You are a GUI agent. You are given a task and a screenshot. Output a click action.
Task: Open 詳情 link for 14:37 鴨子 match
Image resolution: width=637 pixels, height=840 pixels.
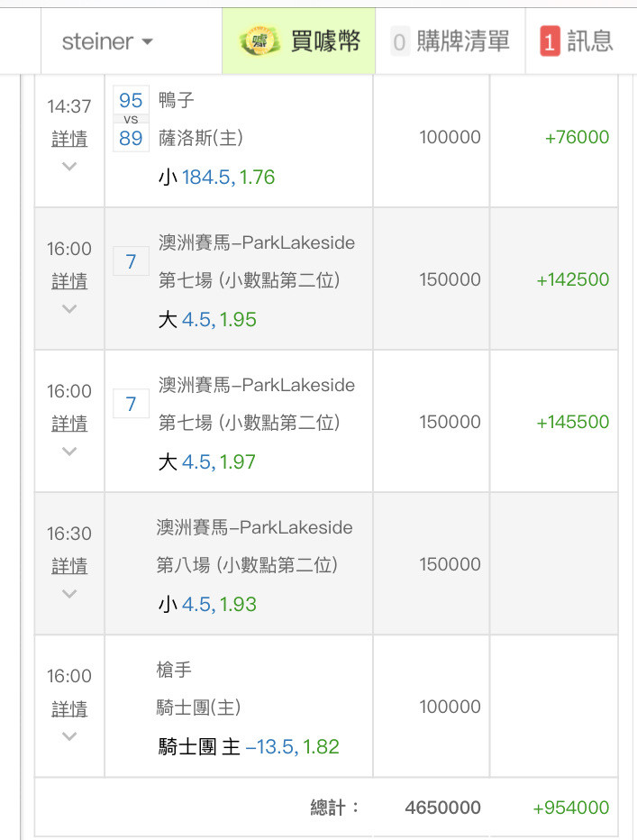[x=69, y=139]
